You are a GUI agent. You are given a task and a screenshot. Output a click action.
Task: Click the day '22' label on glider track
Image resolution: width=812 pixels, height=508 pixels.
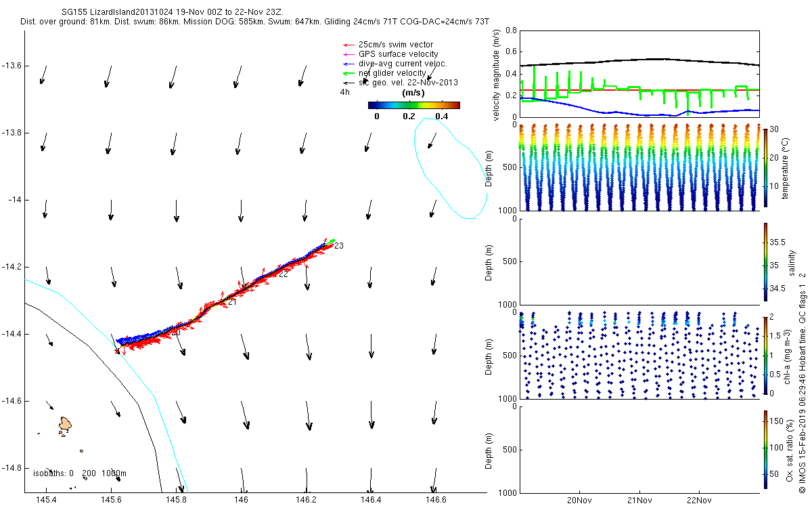pyautogui.click(x=284, y=274)
